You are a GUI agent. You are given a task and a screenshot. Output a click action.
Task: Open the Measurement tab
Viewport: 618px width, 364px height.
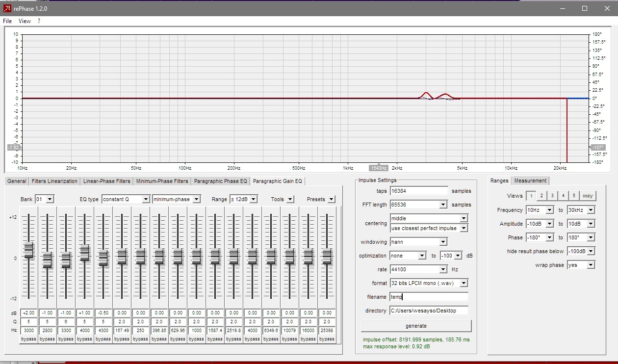pos(531,181)
